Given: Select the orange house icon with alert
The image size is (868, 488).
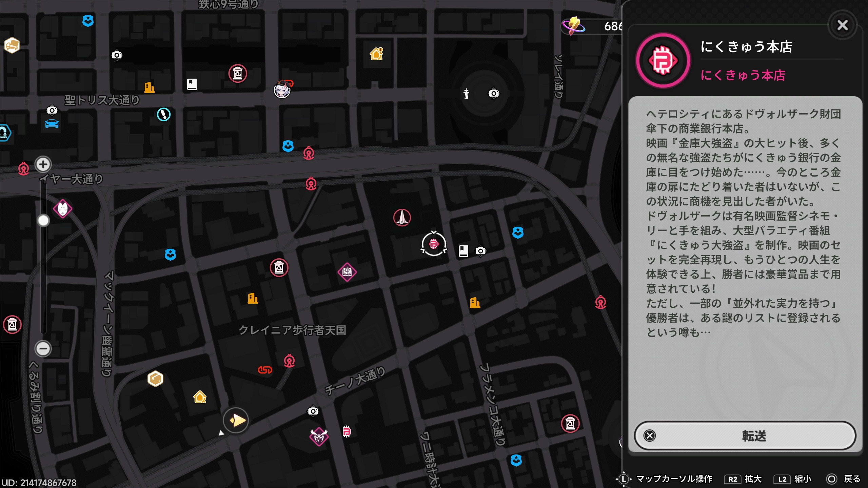Looking at the screenshot, I should click(376, 54).
